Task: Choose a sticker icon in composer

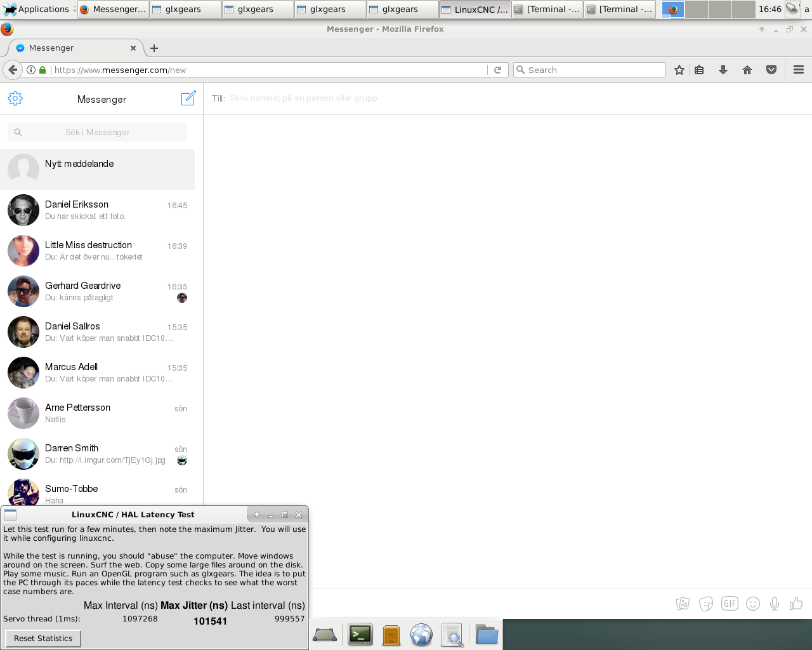Action: [706, 604]
